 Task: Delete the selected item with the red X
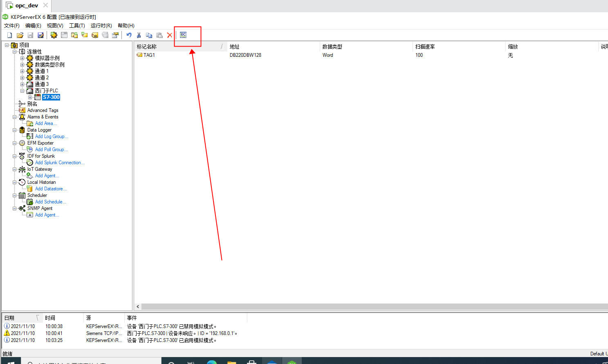[x=169, y=35]
